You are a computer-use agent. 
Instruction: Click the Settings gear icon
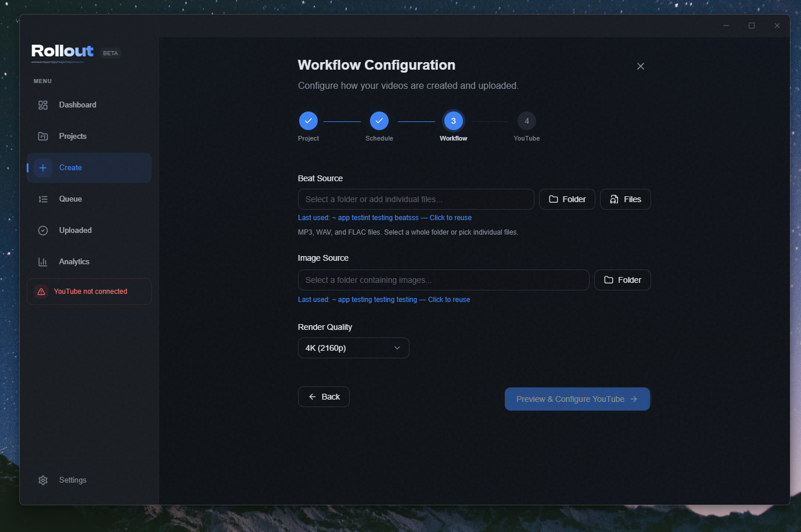[x=43, y=480]
